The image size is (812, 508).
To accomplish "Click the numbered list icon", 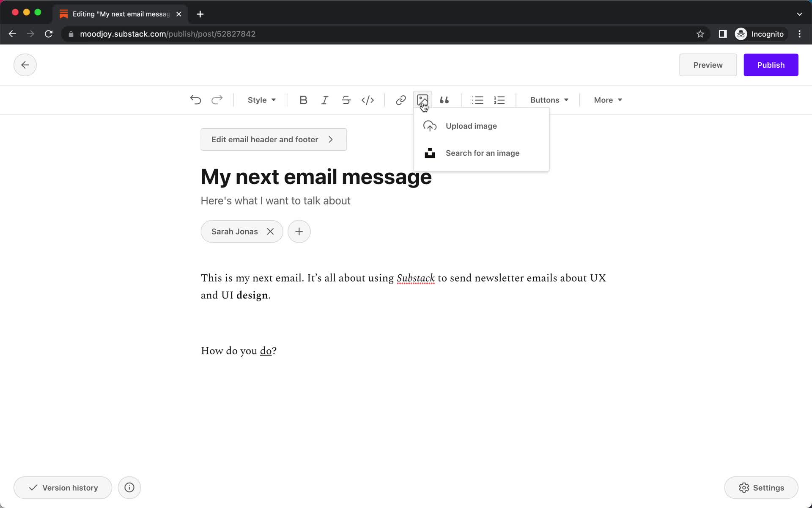I will coord(499,99).
